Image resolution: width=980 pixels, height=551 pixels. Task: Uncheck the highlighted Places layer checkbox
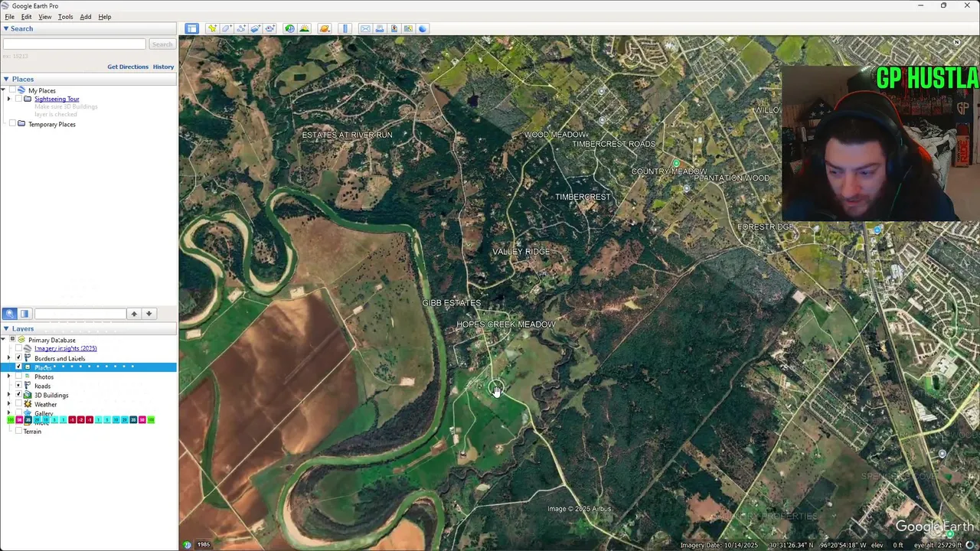coord(18,367)
